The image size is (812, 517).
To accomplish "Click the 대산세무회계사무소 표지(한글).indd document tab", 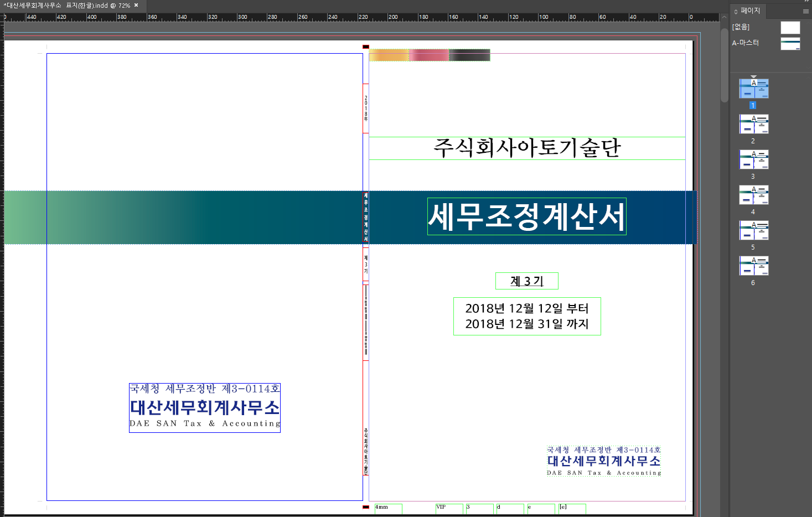I will coord(64,4).
